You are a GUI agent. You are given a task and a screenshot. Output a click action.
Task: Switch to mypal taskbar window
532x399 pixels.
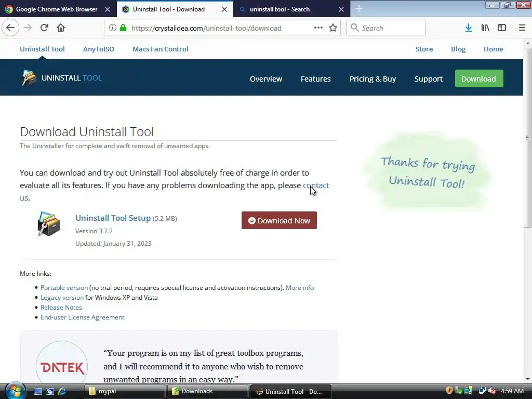pos(124,391)
